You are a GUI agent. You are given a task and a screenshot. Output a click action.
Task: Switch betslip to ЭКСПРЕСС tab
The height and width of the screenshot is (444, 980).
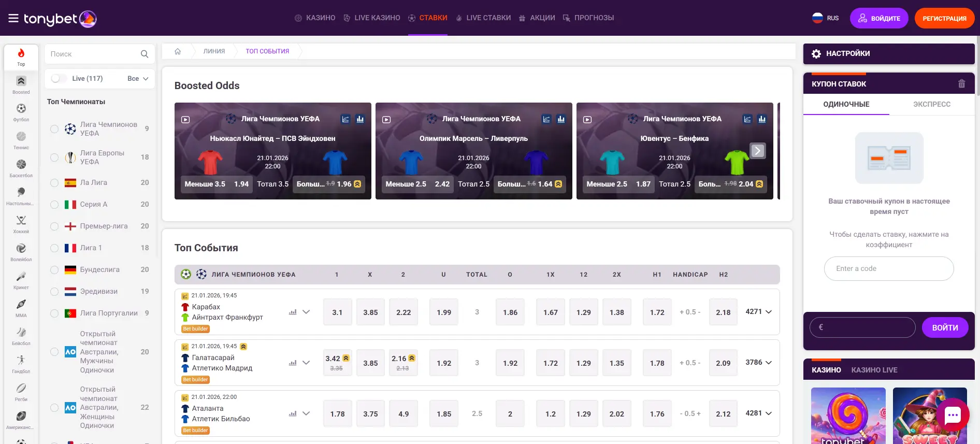(x=932, y=104)
